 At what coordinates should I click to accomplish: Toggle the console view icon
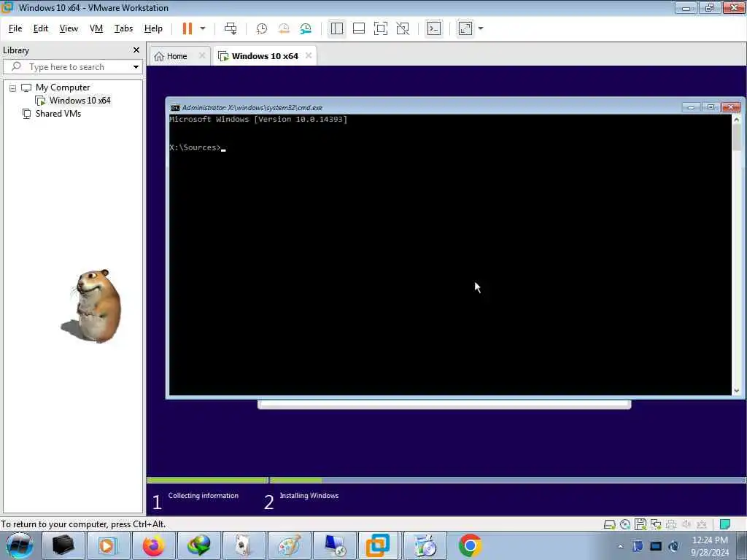pos(434,28)
